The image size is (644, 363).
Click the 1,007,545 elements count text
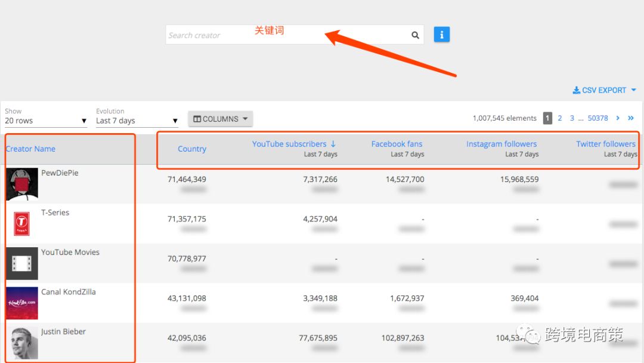[505, 118]
